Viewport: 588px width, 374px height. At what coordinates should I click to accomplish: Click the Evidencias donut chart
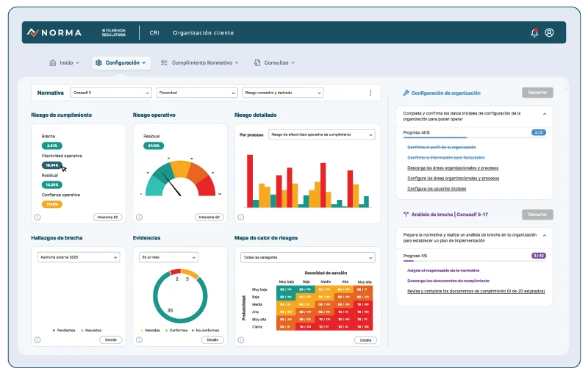180,295
